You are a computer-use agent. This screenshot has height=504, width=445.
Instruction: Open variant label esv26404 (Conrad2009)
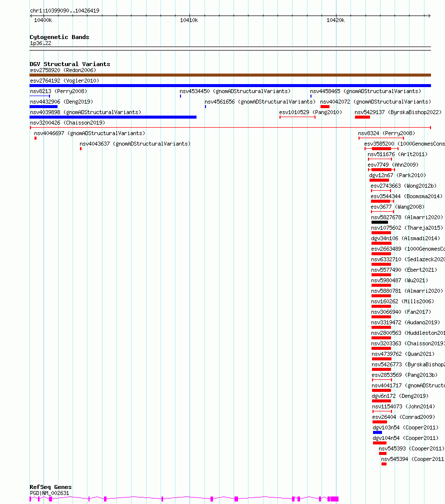[403, 417]
